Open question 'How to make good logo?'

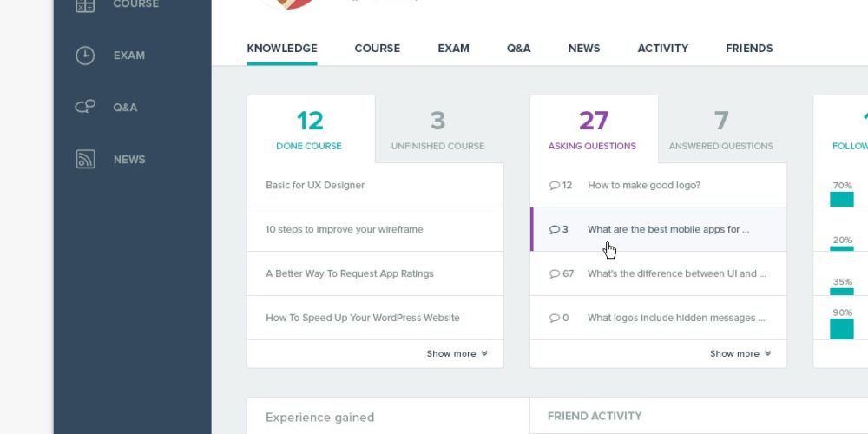(644, 185)
